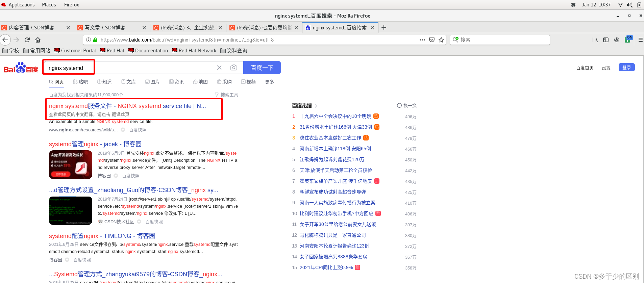Image resolution: width=644 pixels, height=283 pixels.
Task: Open the Firefox home page icon
Action: pyautogui.click(x=38, y=40)
